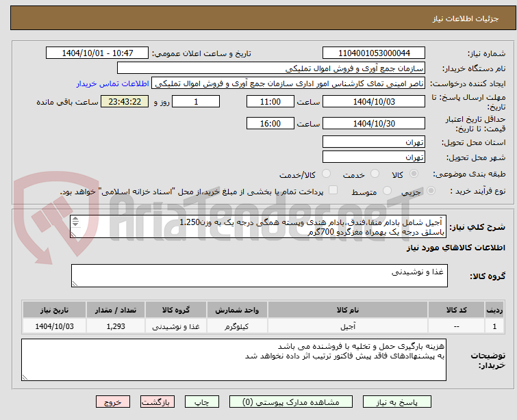Click the استان محل تحویل تهران field

[x=374, y=142]
